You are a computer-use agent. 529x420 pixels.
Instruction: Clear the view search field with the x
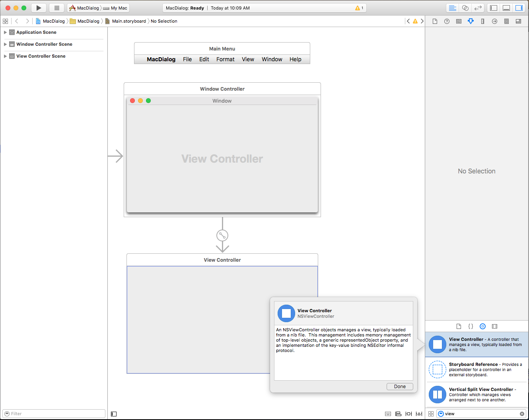521,414
